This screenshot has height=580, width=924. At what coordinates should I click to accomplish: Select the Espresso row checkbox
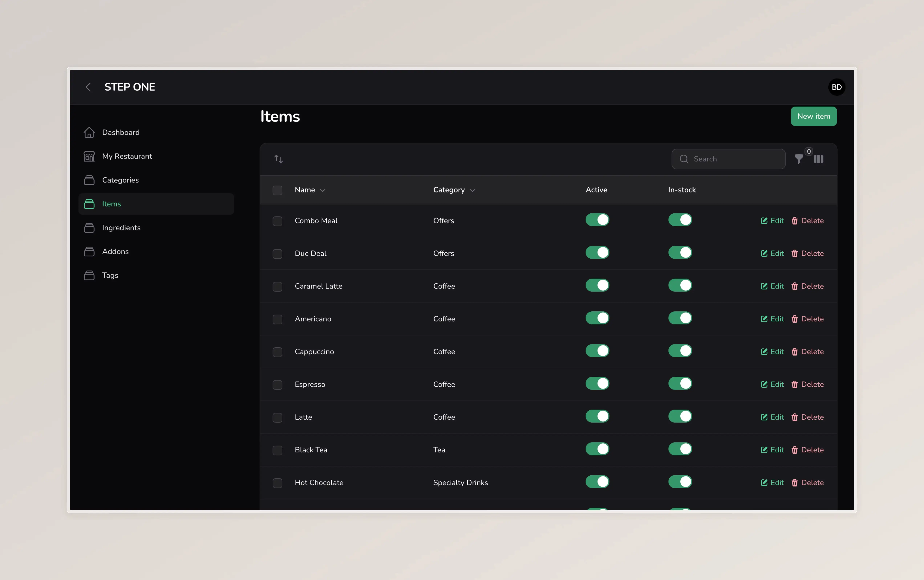[277, 385]
